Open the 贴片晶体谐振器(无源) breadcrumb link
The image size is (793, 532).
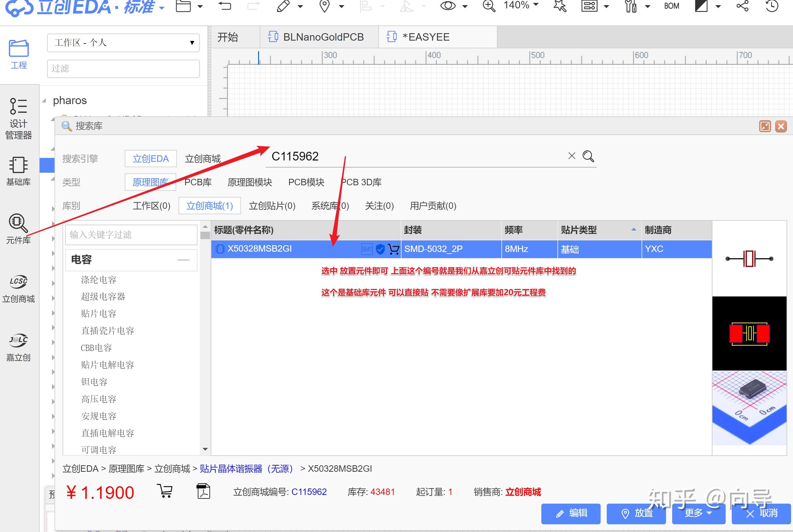(246, 469)
